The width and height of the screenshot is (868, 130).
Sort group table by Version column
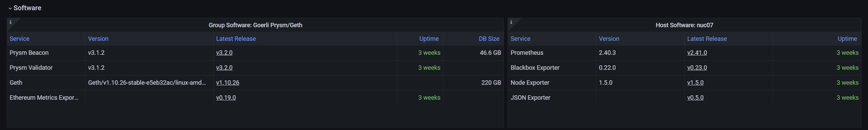pos(98,39)
